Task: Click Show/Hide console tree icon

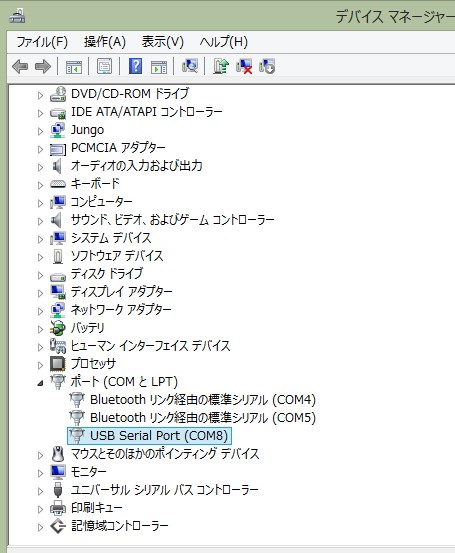Action: coord(74,66)
